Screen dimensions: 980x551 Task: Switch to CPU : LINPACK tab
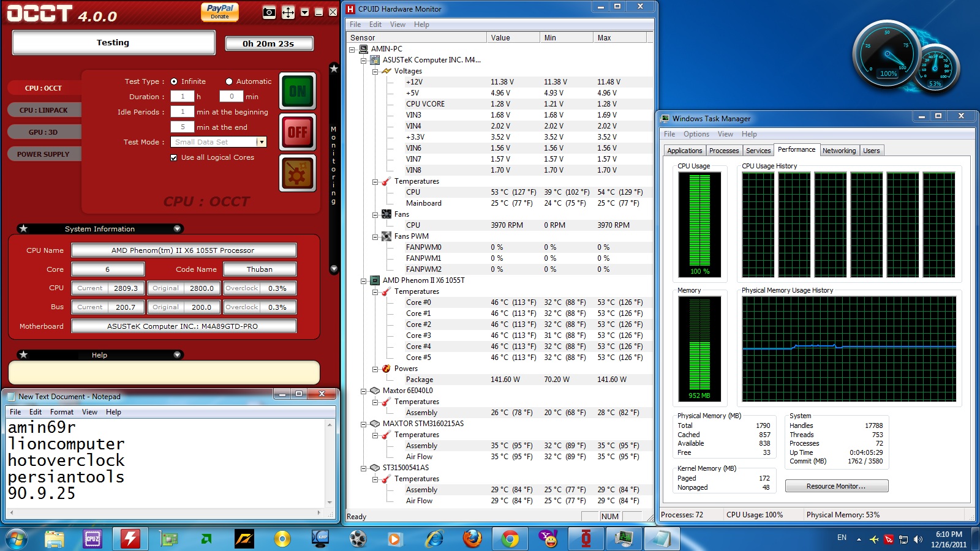pos(43,110)
